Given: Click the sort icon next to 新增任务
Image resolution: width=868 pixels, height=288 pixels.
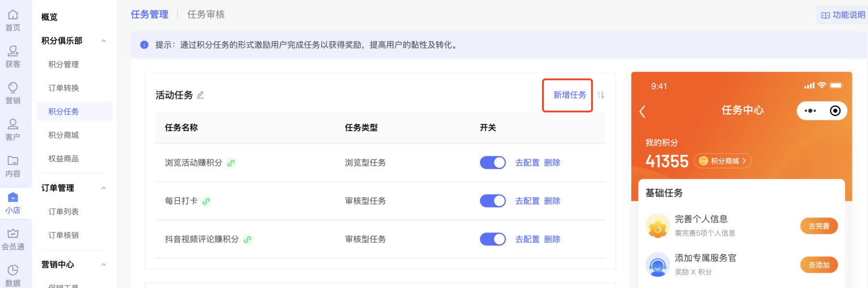Looking at the screenshot, I should click(x=600, y=95).
